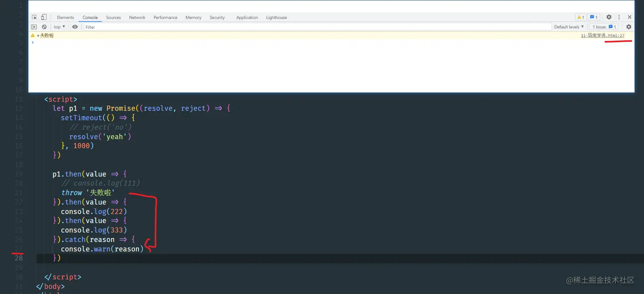Expand the 失败啦 warning message
Screen dimensions: 644x294
point(38,36)
